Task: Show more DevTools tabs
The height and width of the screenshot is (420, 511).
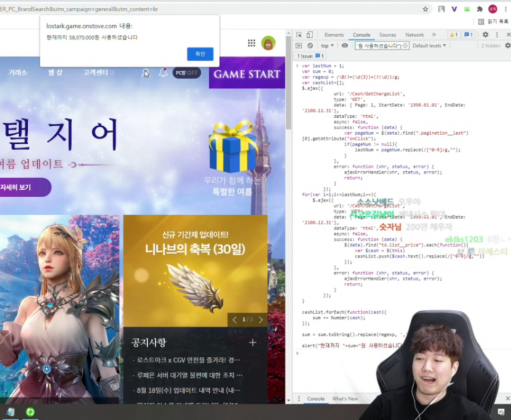Action: tap(434, 34)
